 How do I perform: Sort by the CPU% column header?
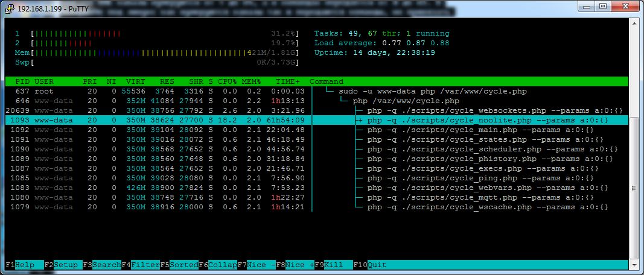(228, 81)
